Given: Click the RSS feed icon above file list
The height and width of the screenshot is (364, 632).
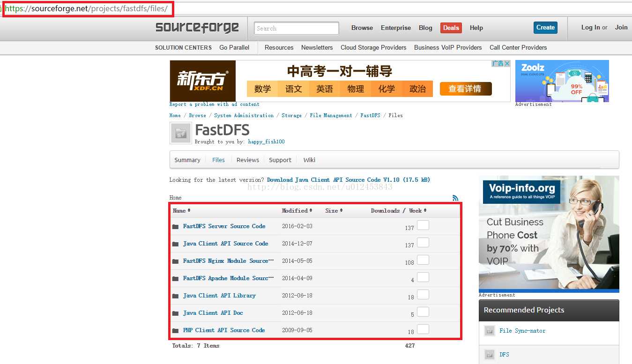Looking at the screenshot, I should pos(455,198).
